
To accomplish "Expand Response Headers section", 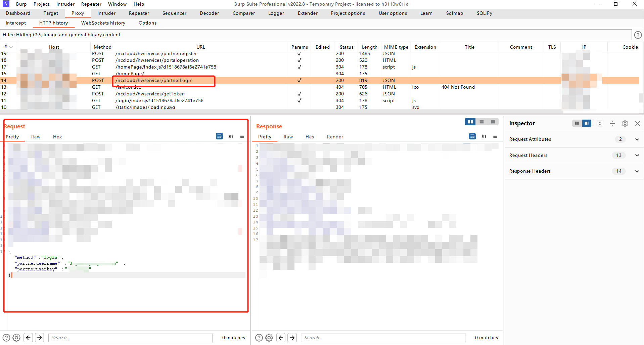I will pos(637,171).
